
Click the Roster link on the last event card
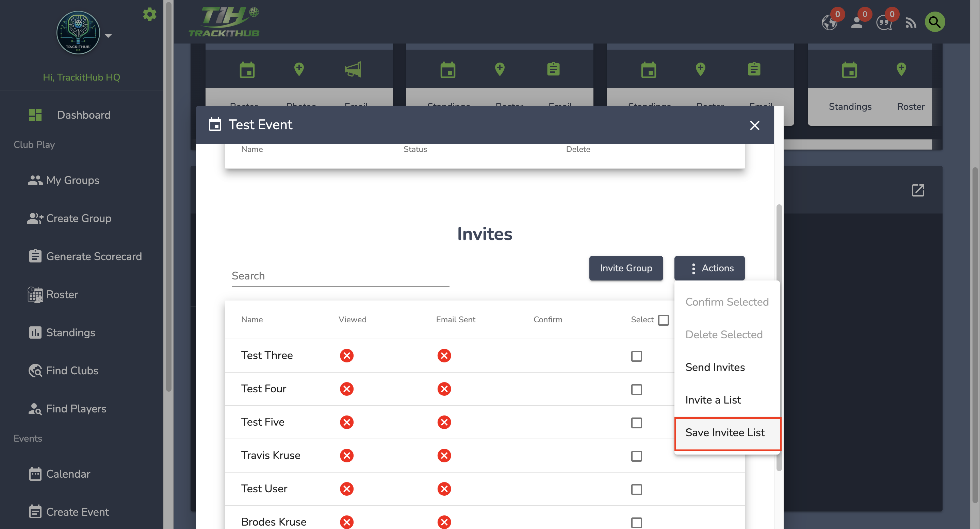[910, 106]
